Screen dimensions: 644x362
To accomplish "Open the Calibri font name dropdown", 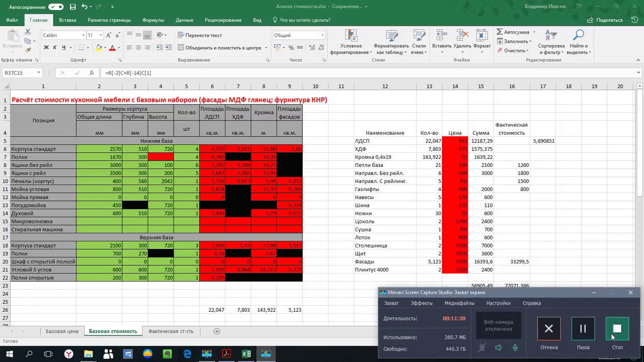I will (x=83, y=35).
